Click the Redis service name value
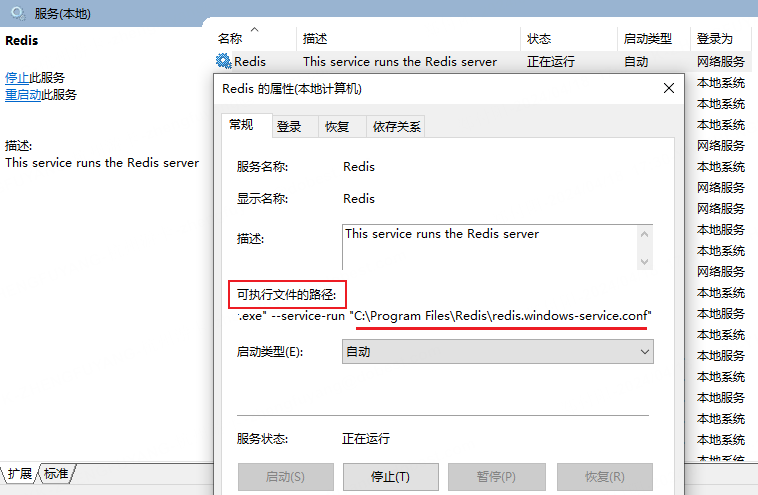Viewport: 758px width, 495px height. (x=359, y=167)
